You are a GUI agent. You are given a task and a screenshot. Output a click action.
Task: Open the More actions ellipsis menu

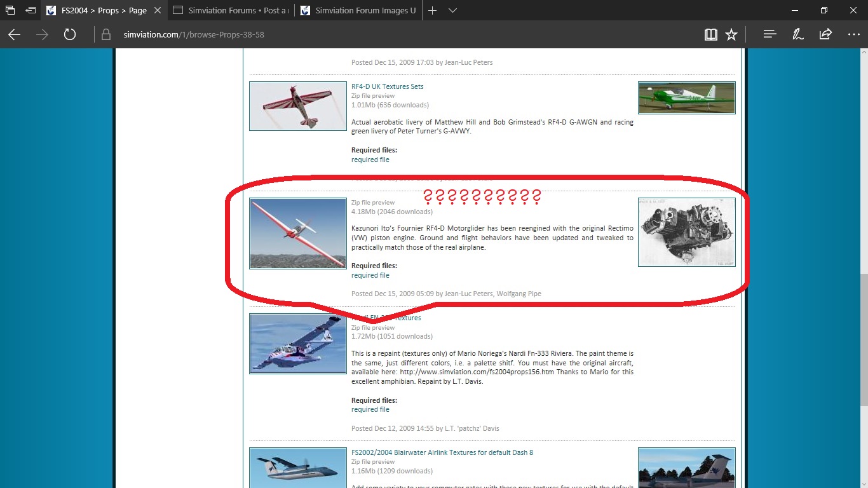click(x=853, y=34)
